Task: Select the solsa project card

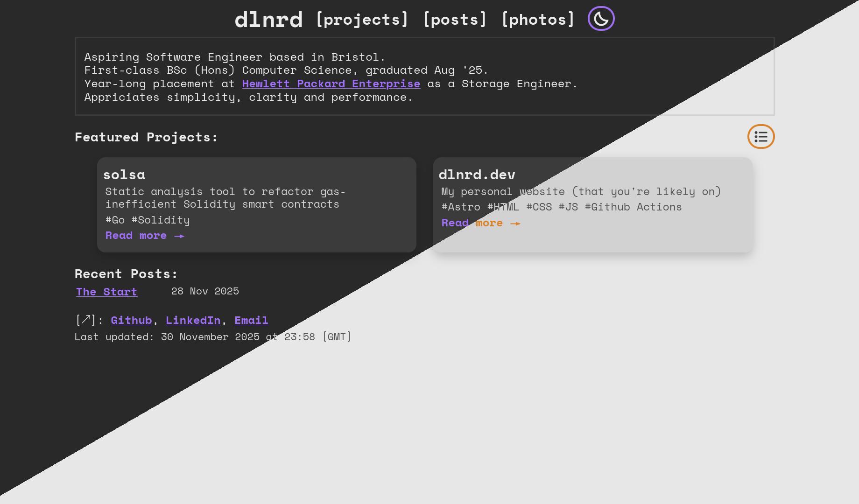Action: pos(256,204)
